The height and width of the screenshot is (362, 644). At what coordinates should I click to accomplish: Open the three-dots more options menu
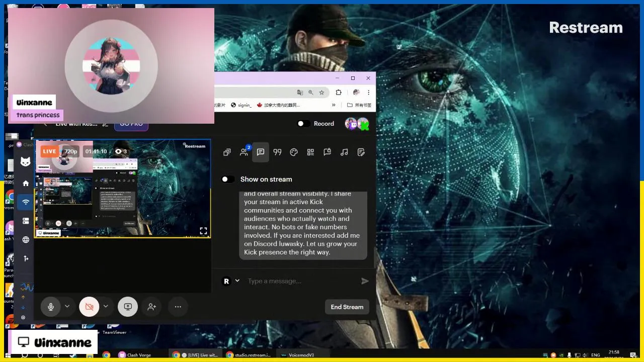click(x=178, y=307)
